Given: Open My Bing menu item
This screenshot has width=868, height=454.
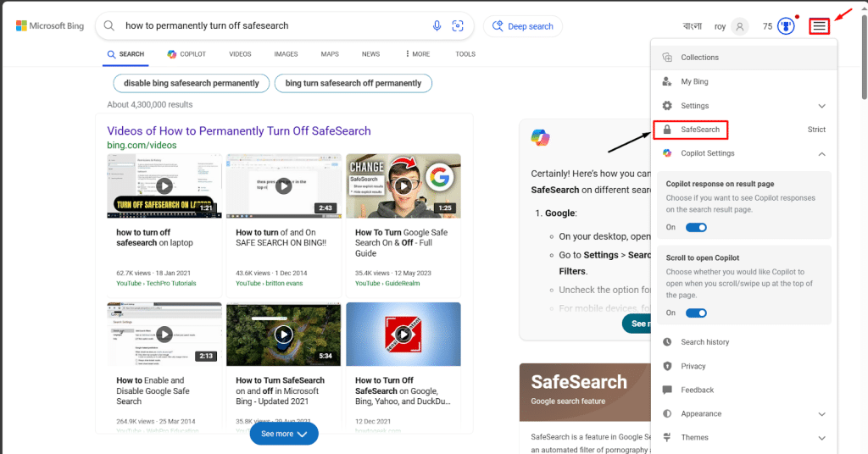Looking at the screenshot, I should (x=744, y=81).
